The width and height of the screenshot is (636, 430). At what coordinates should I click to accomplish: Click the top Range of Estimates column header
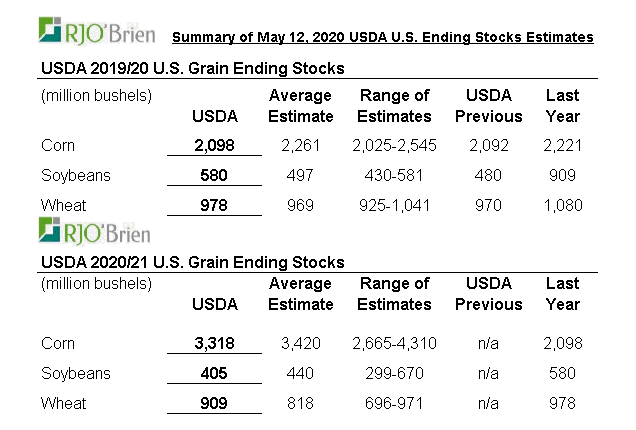[394, 105]
